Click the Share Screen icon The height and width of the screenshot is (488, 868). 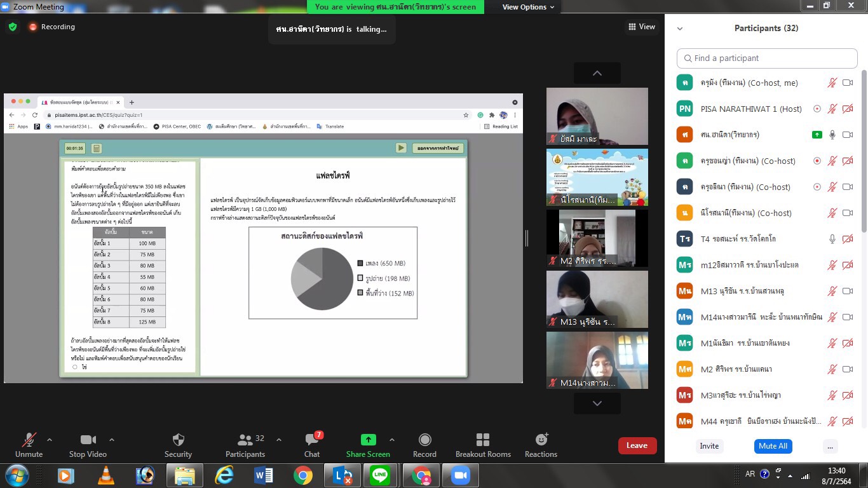point(368,440)
